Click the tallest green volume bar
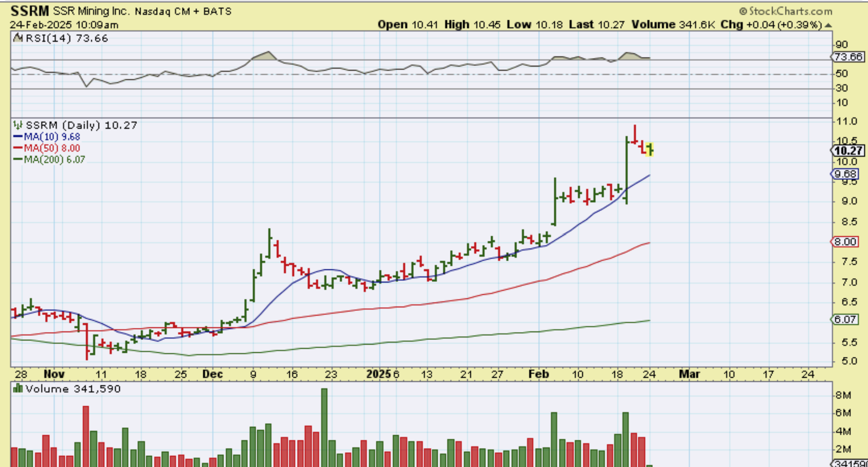Image resolution: width=868 pixels, height=467 pixels. pos(324,427)
